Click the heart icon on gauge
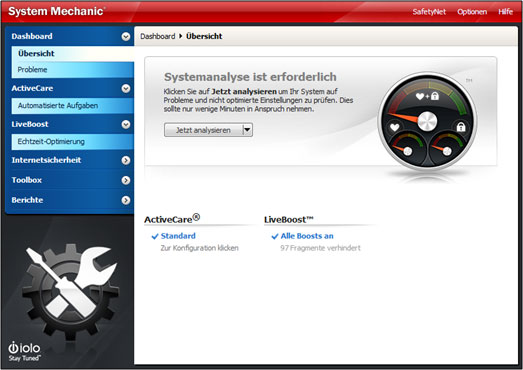 click(x=395, y=127)
